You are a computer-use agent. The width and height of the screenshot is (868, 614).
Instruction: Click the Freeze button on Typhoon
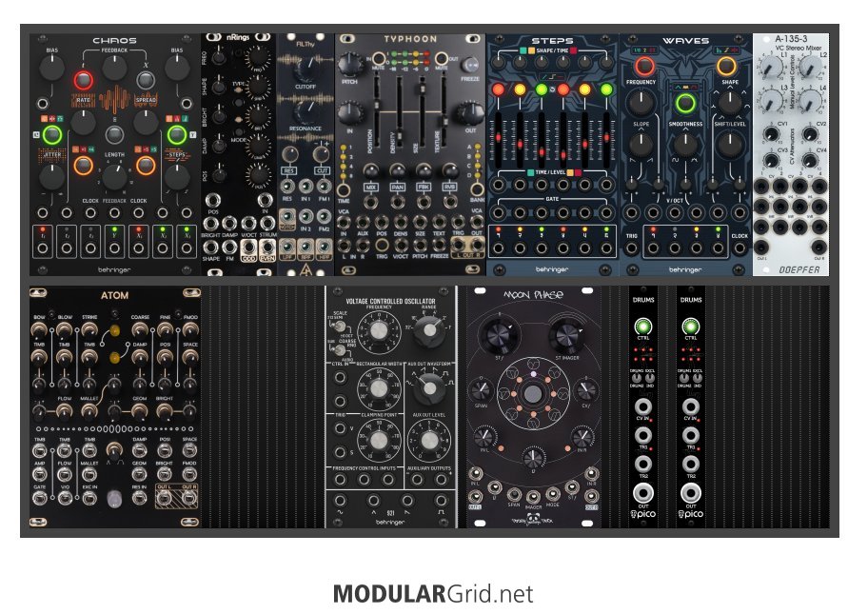tap(470, 65)
